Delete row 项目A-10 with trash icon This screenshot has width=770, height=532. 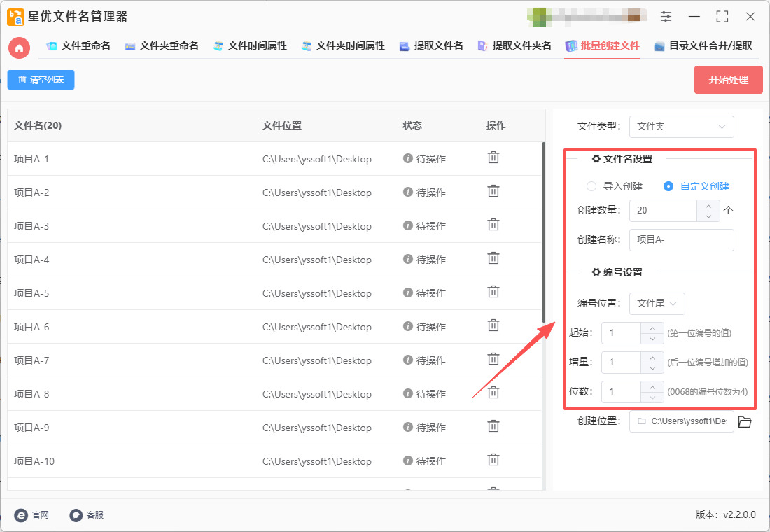click(x=493, y=461)
